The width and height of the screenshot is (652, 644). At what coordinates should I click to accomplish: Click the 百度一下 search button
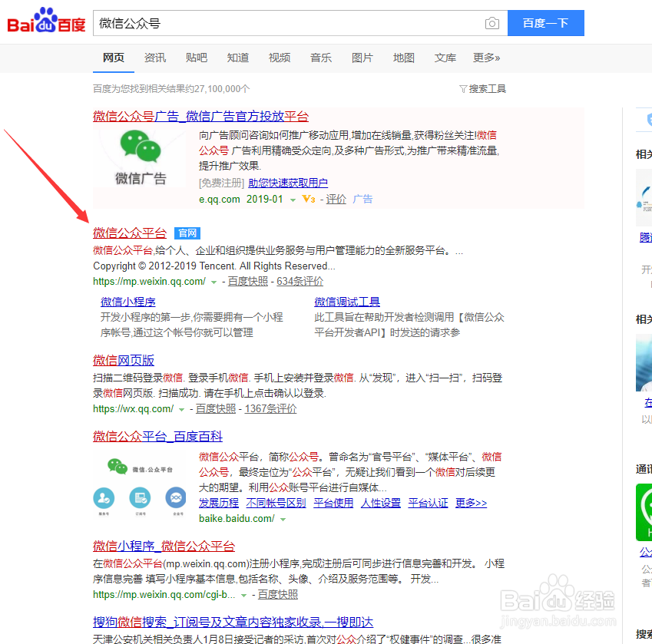click(545, 23)
